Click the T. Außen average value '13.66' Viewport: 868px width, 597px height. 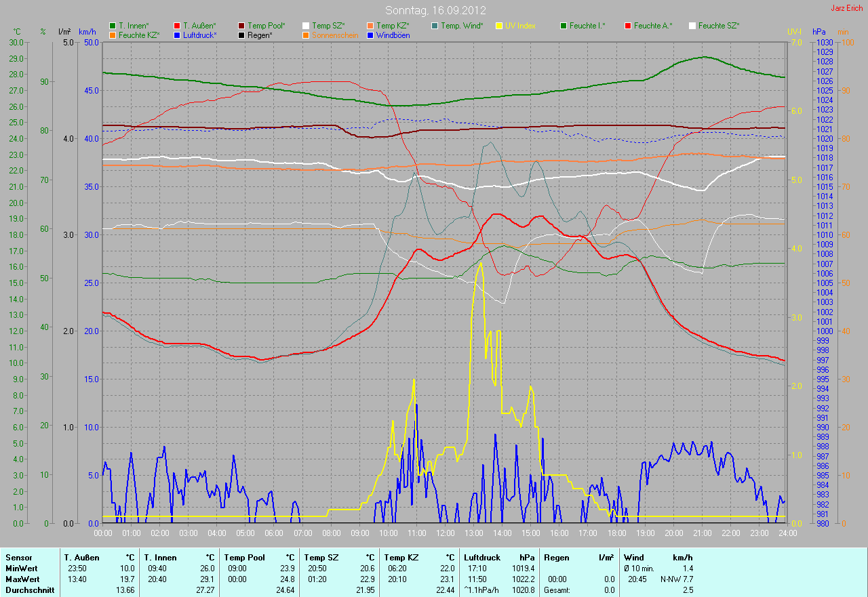pos(125,590)
